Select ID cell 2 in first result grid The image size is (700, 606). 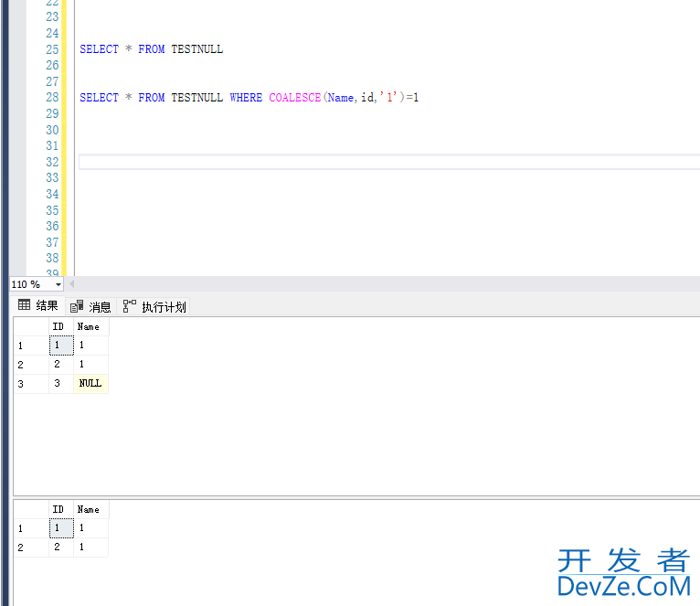[x=61, y=365]
